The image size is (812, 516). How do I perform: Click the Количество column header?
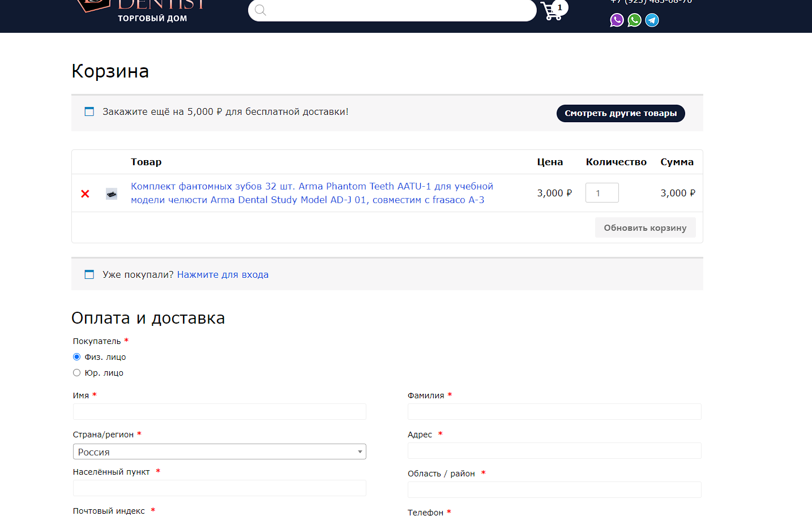(616, 162)
